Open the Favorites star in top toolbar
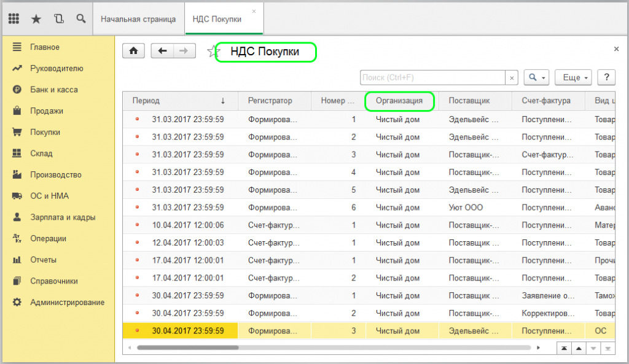This screenshot has height=364, width=629. (x=36, y=19)
